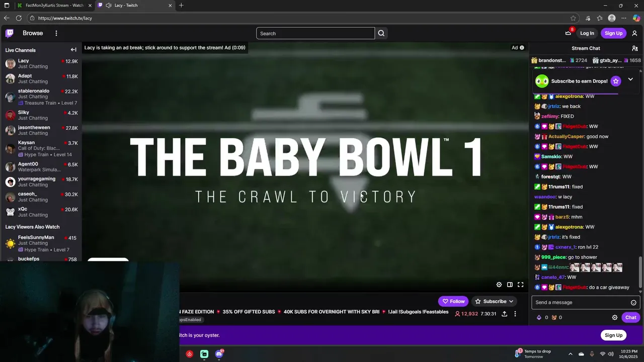Open browser favorites list icon
This screenshot has width=644, height=362.
tap(600, 18)
